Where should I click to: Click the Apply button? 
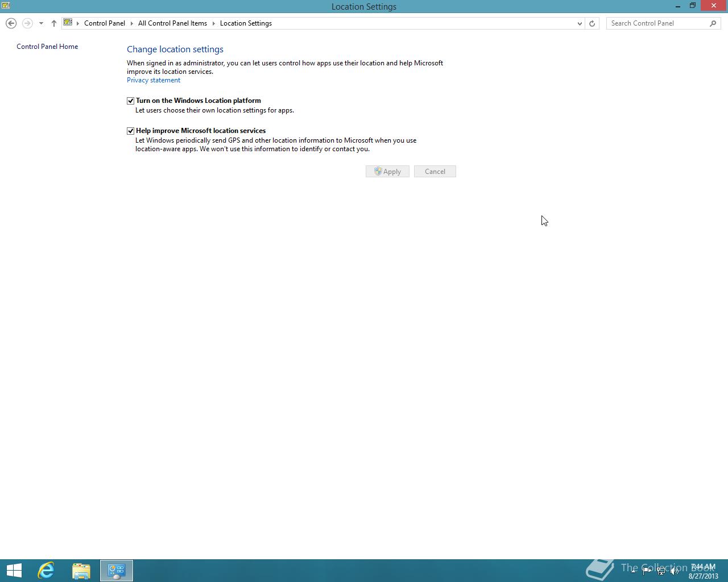pos(387,172)
